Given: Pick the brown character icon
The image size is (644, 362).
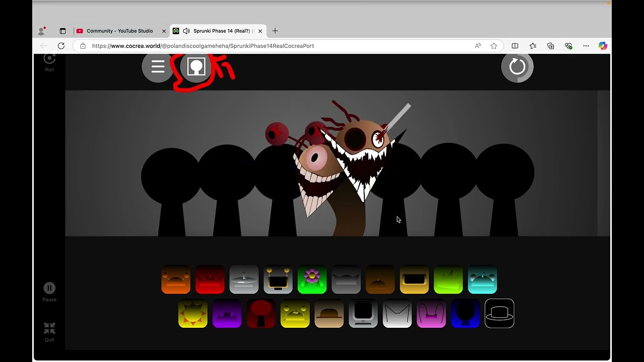Looking at the screenshot, I should 380,280.
